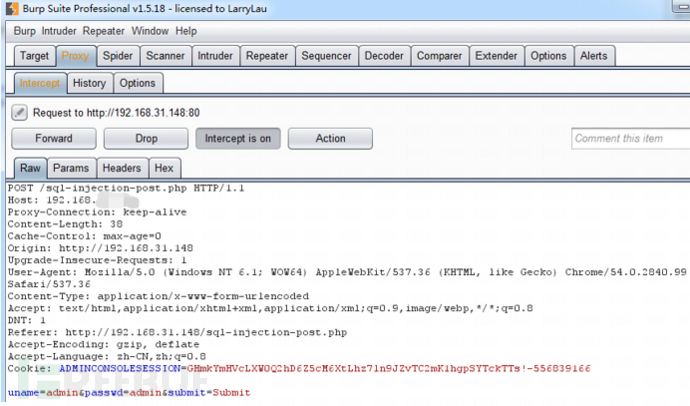Click the Proxy-Connection: keep-alive line
Screen dimensions: 690x406
(97, 212)
